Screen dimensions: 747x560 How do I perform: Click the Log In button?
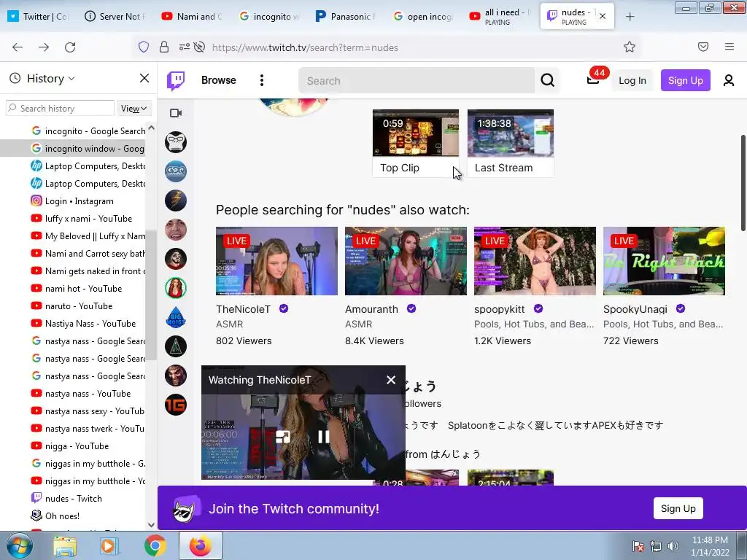[x=632, y=80]
